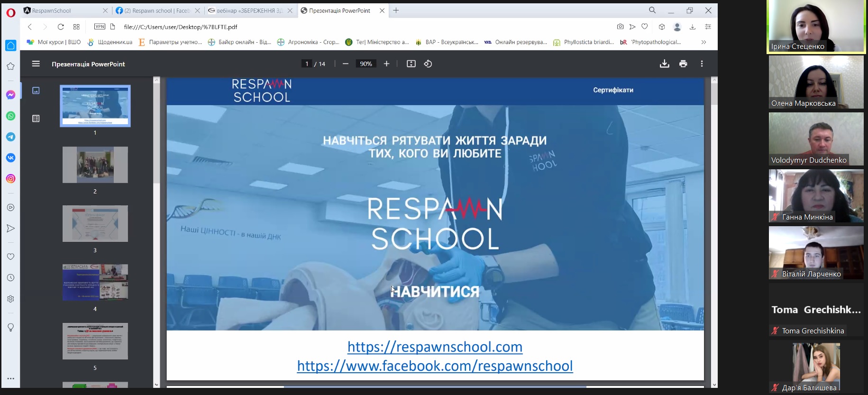Open Instagram from the Opera sidebar
This screenshot has width=868, height=395.
(x=10, y=179)
